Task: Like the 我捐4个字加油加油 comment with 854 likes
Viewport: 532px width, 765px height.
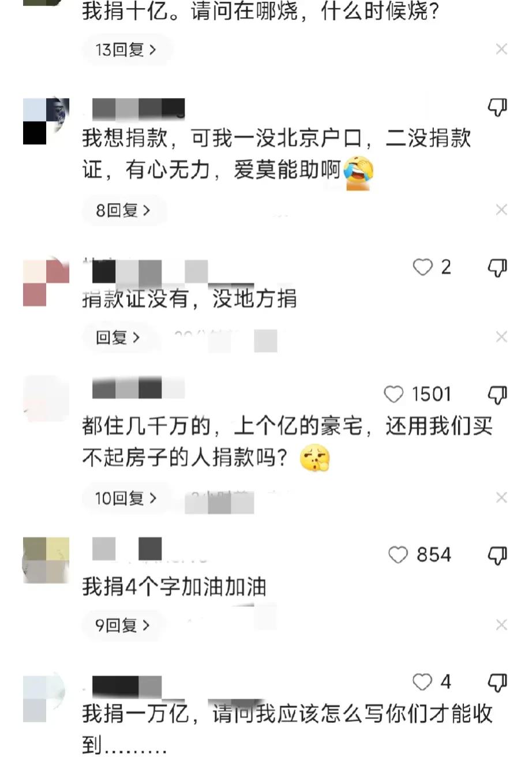Action: (x=398, y=555)
